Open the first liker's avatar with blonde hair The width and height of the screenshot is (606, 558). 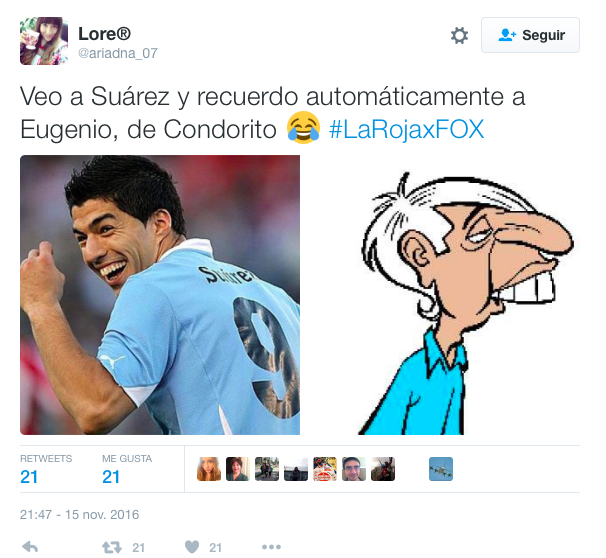click(x=209, y=469)
